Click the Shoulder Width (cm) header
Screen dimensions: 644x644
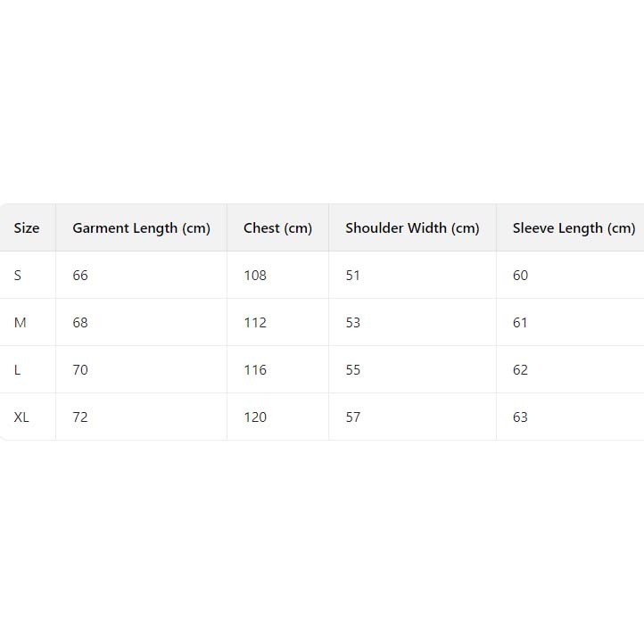(x=412, y=228)
